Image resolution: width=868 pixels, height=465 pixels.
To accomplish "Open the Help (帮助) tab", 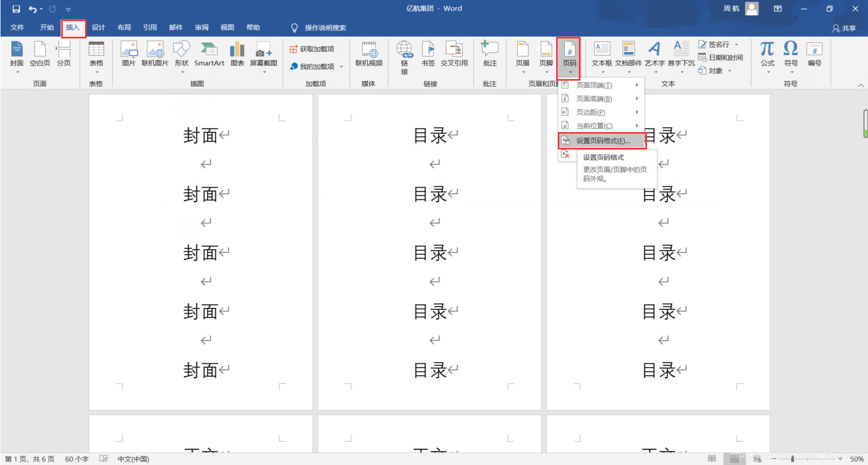I will 253,28.
